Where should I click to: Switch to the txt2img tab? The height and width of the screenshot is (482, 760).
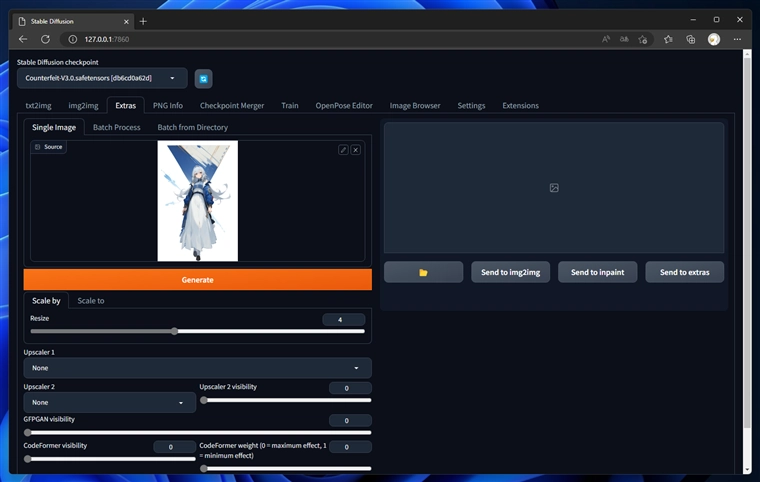click(38, 105)
